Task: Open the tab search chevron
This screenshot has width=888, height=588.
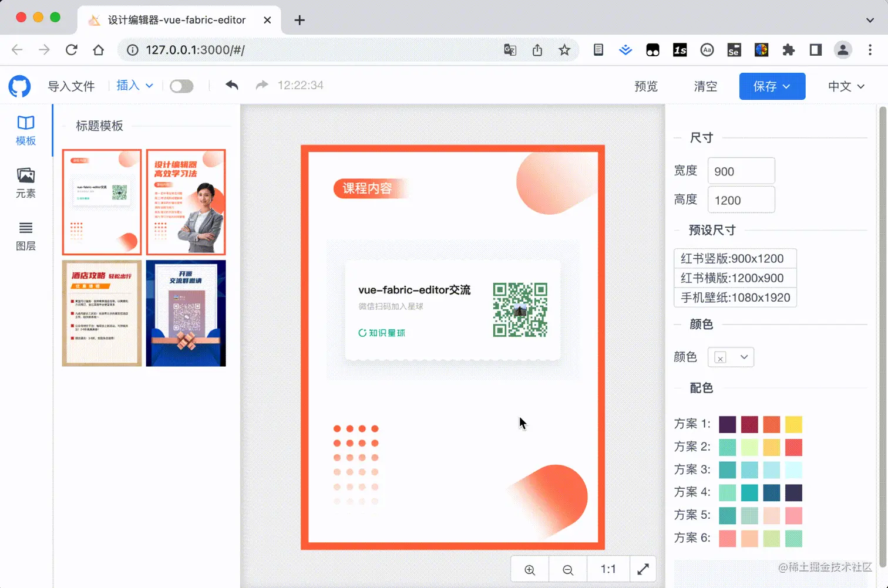Action: (870, 20)
